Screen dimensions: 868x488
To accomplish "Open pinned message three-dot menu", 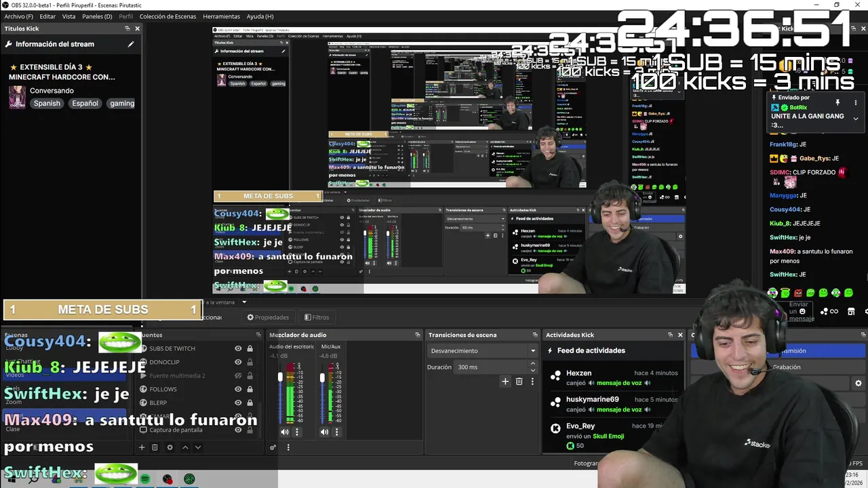I will tap(856, 103).
